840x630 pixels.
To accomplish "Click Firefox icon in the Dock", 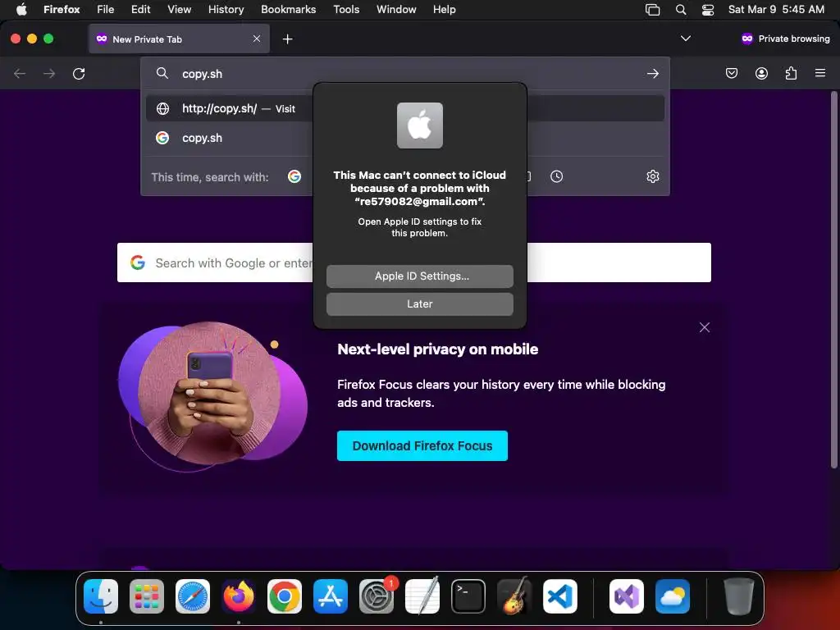I will tap(239, 596).
